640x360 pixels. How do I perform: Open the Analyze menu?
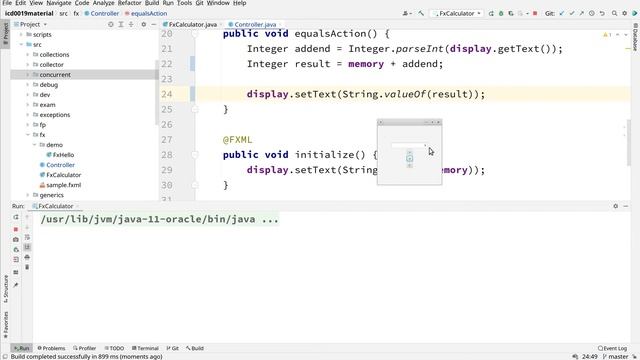(103, 3)
